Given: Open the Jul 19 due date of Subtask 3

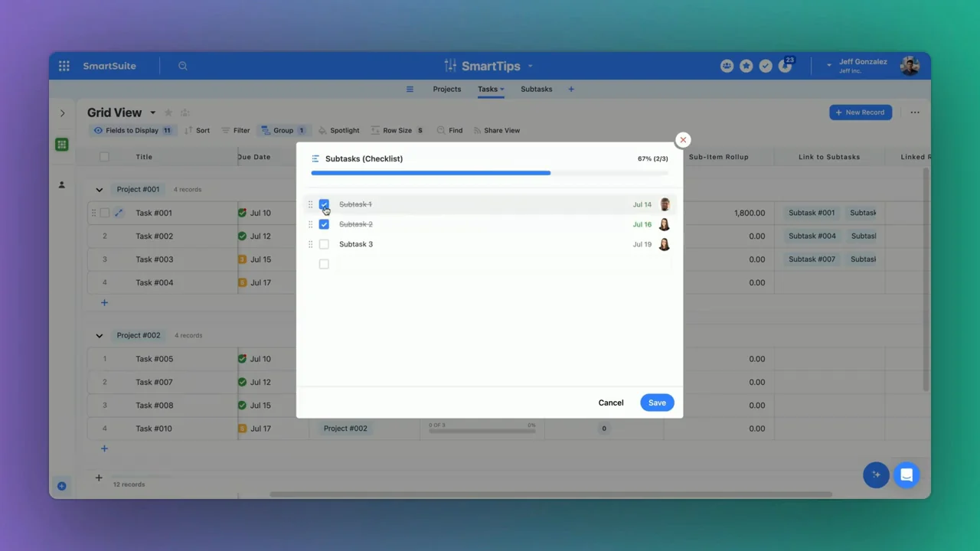Looking at the screenshot, I should point(642,244).
